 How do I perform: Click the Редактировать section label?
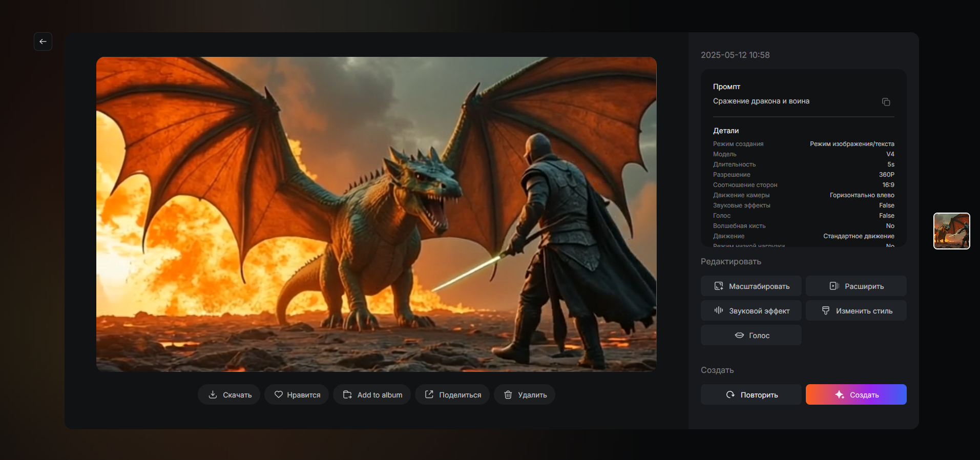(731, 261)
